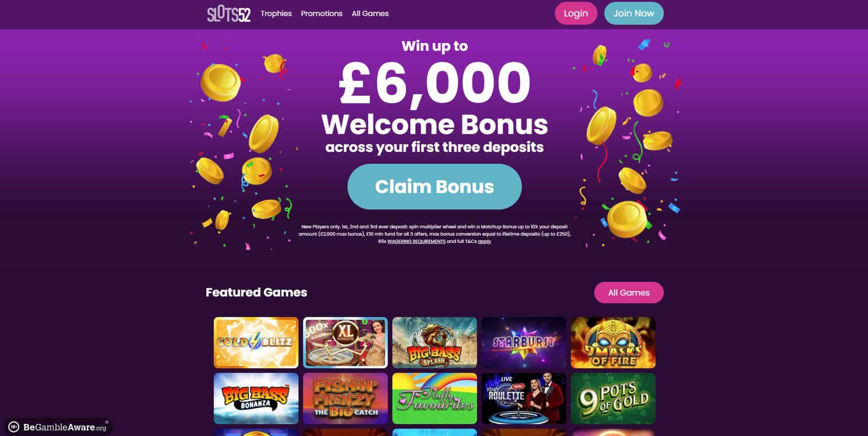The width and height of the screenshot is (868, 436).
Task: Click the Join Now button
Action: (634, 13)
